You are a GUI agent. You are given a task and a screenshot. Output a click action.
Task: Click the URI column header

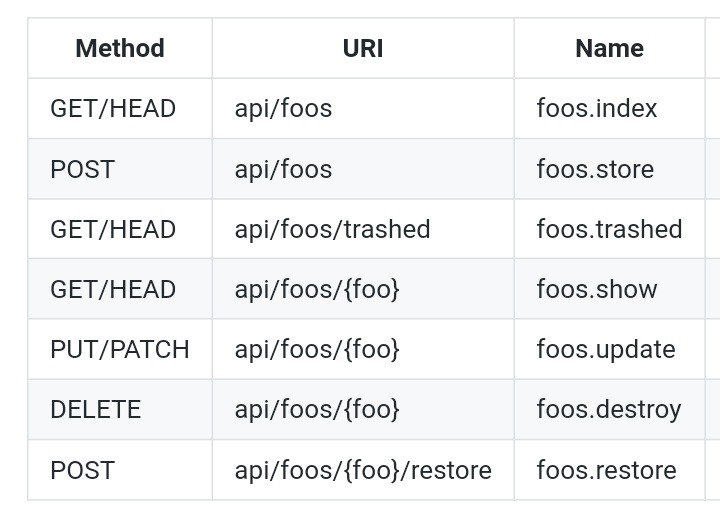click(x=363, y=48)
